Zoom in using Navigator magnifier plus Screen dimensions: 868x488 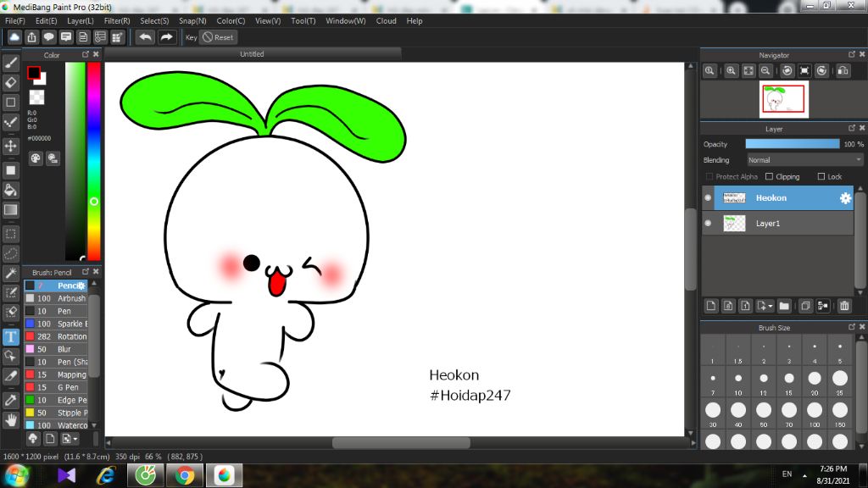tap(732, 71)
